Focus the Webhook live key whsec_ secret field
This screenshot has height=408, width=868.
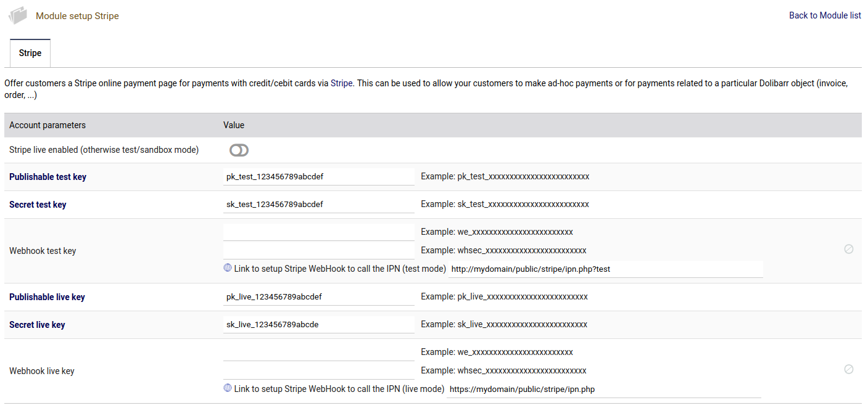319,371
